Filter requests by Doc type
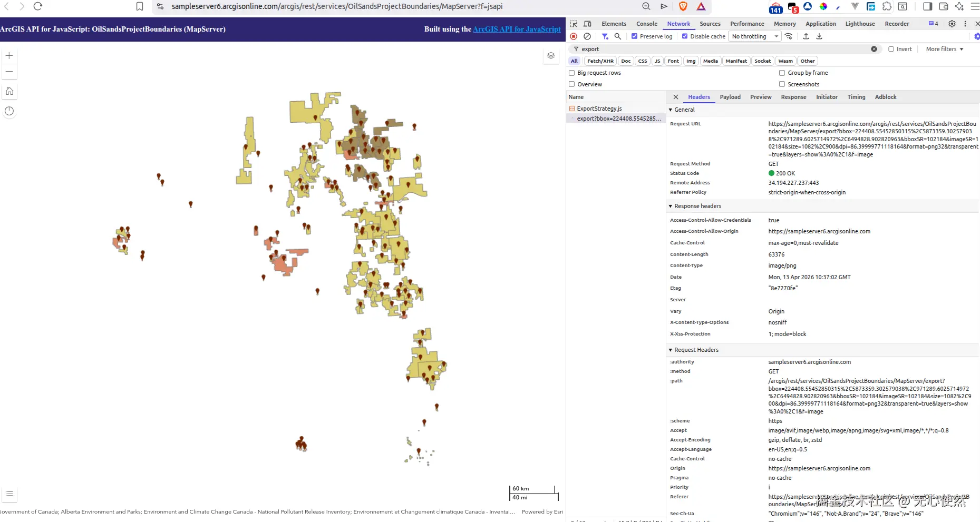The image size is (980, 522). (x=626, y=61)
